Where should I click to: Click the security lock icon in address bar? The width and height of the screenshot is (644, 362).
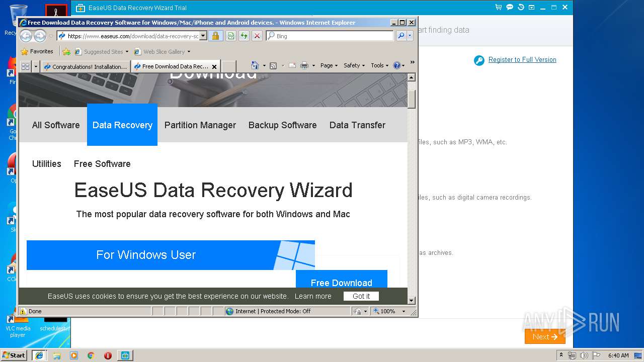click(x=215, y=36)
